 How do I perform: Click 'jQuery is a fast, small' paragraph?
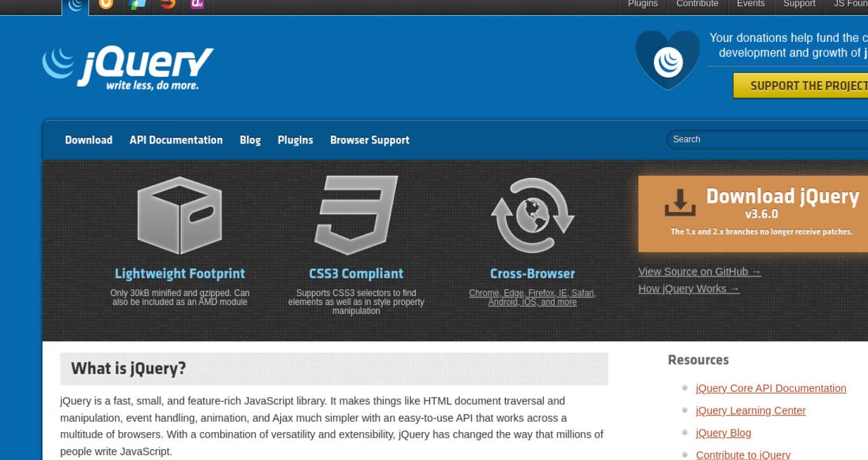pos(332,426)
